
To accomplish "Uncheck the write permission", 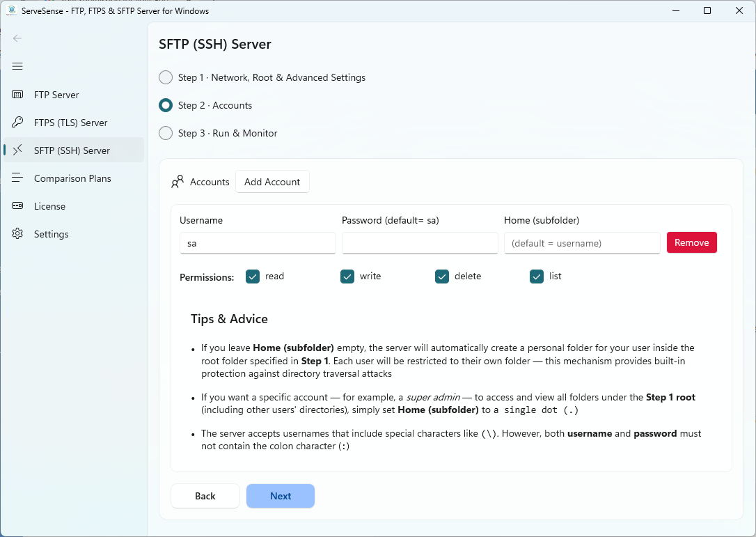I will [x=347, y=277].
